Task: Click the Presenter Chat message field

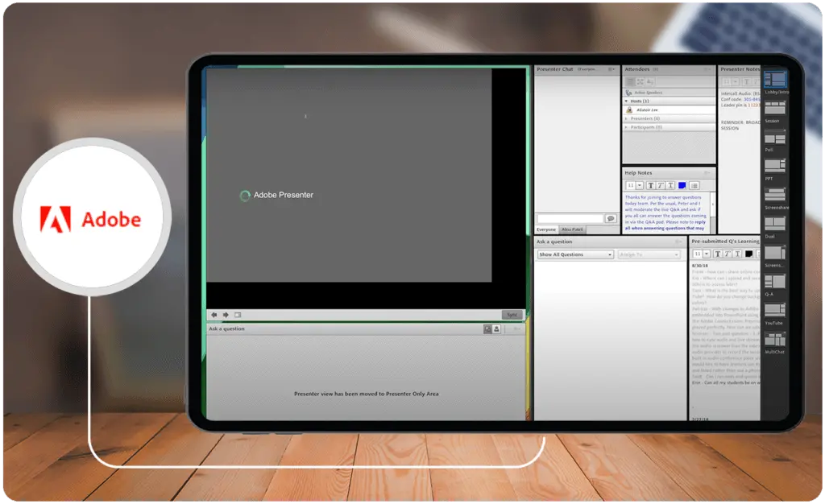Action: [570, 218]
